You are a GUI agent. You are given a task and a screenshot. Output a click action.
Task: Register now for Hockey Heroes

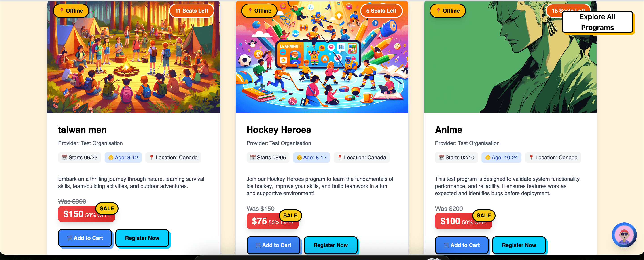[330, 245]
